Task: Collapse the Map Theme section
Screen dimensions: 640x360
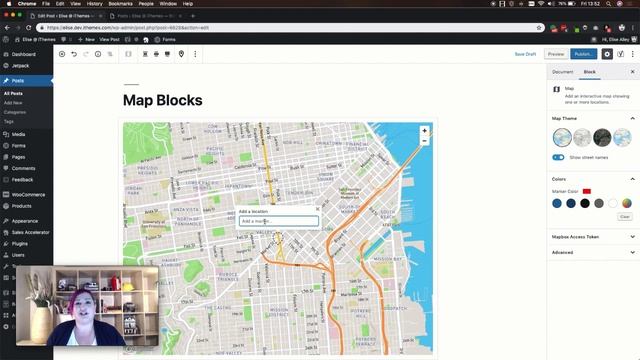Action: 632,118
